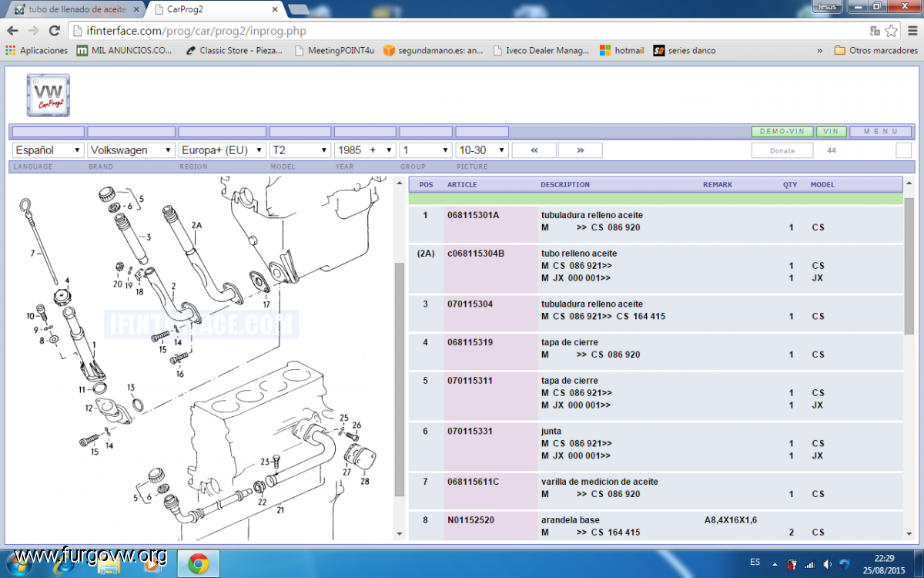Select the CarProg2 browser tab
Viewport: 924px width, 578px height.
[215, 9]
